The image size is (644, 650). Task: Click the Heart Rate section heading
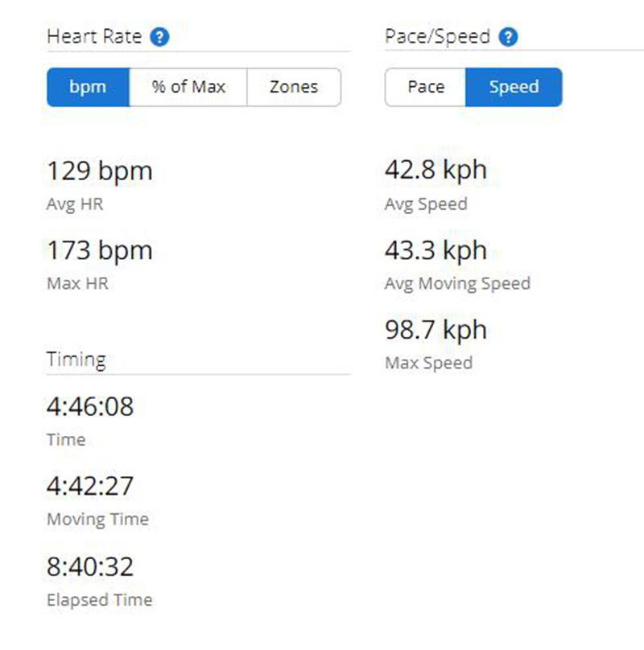[95, 36]
